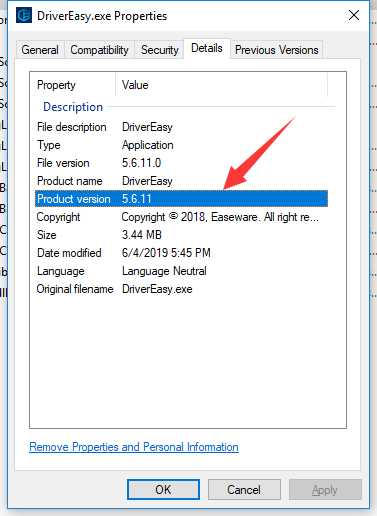The image size is (377, 516).
Task: Select the Size property row
Action: pyautogui.click(x=181, y=235)
